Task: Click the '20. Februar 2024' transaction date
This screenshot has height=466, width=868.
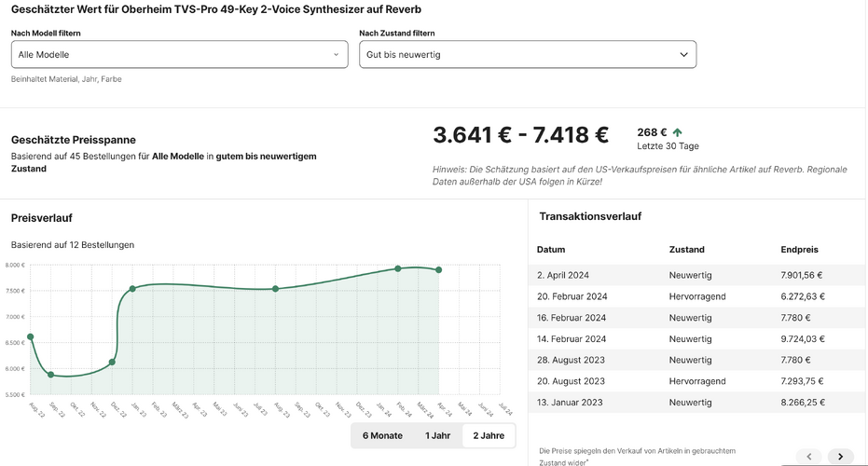Action: [x=572, y=296]
